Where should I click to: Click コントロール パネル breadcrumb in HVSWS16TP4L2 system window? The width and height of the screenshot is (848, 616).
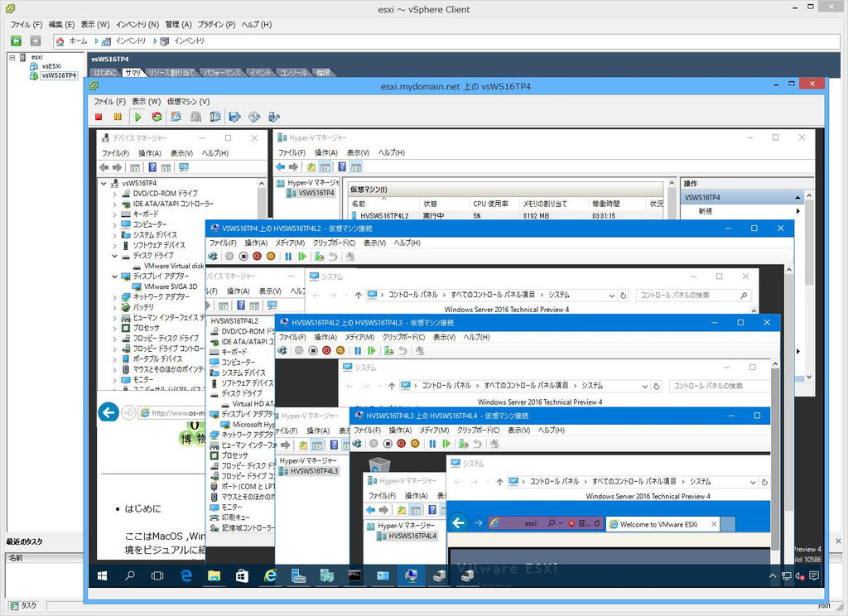413,295
